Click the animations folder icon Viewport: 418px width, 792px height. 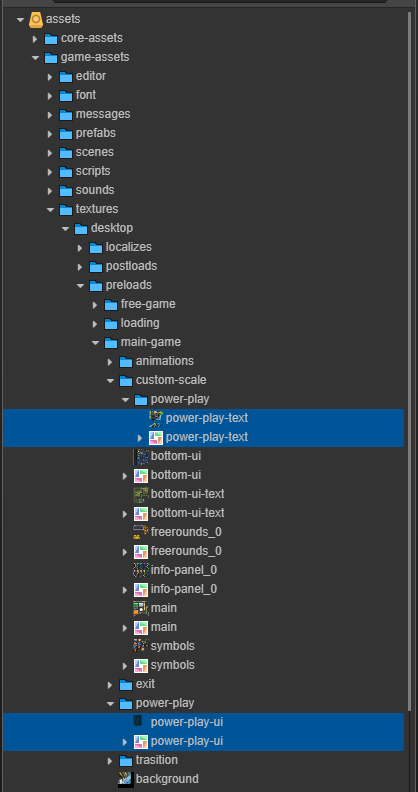point(126,362)
